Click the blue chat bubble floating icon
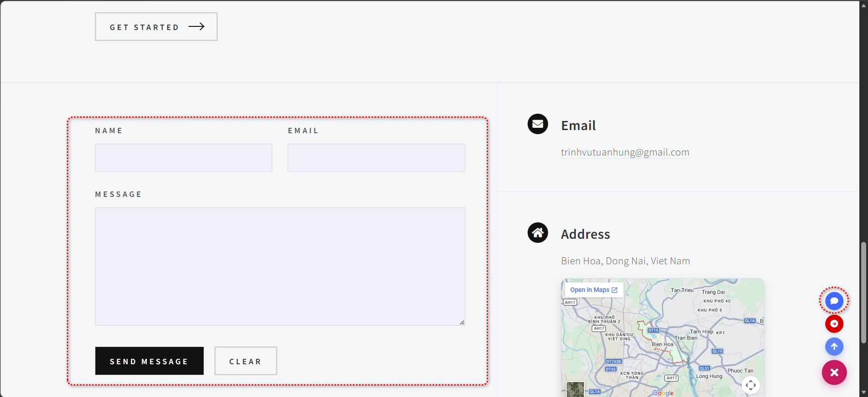The height and width of the screenshot is (397, 868). point(834,301)
